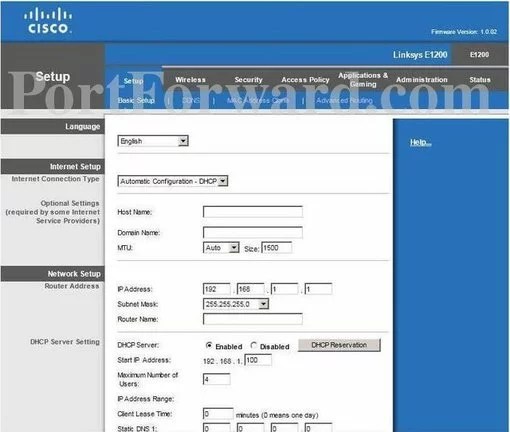Click the Static DNS 1 first octet field
This screenshot has width=510, height=432.
[217, 428]
